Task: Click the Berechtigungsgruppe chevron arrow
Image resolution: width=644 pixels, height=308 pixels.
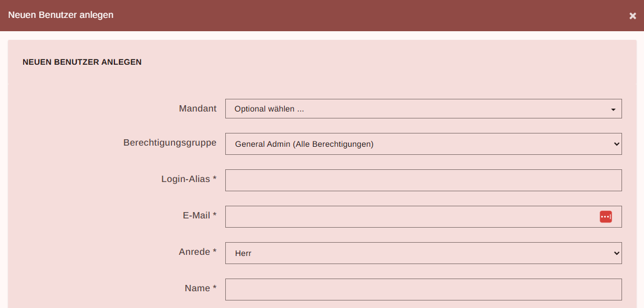Action: pos(616,144)
